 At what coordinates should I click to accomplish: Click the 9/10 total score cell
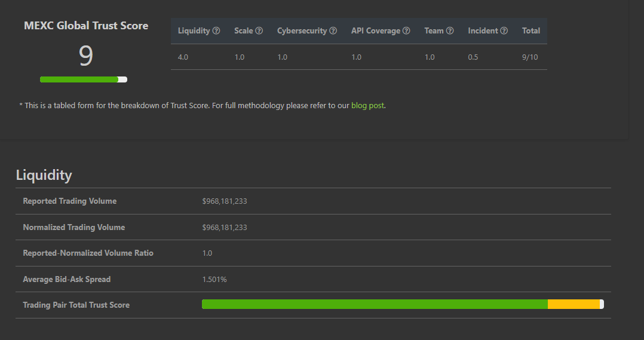(x=530, y=57)
